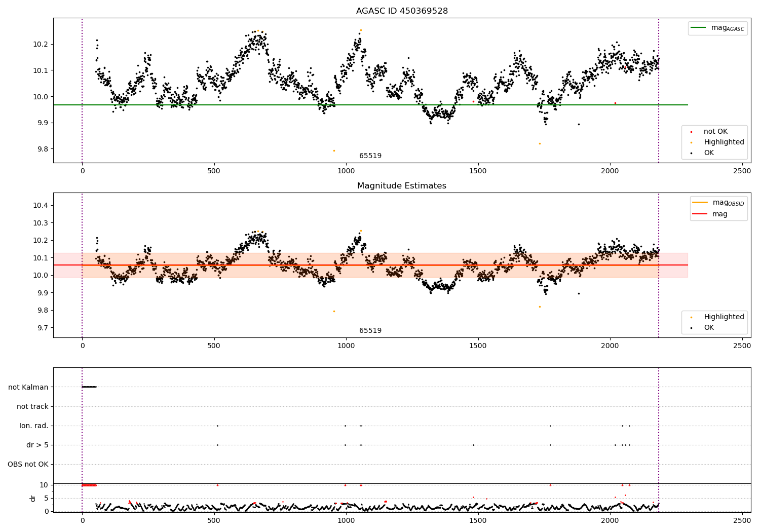Click the red 'not Kalman' marker cluster in bottom plot
This screenshot has width=760, height=532.
click(89, 485)
